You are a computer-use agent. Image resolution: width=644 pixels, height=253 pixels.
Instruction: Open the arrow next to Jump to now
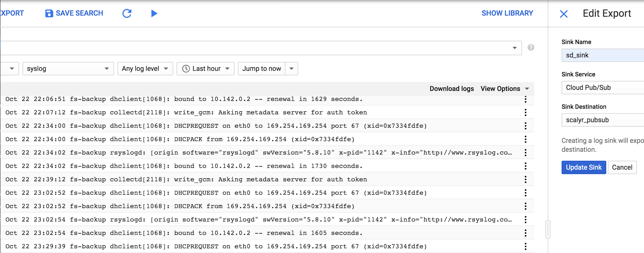tap(291, 69)
